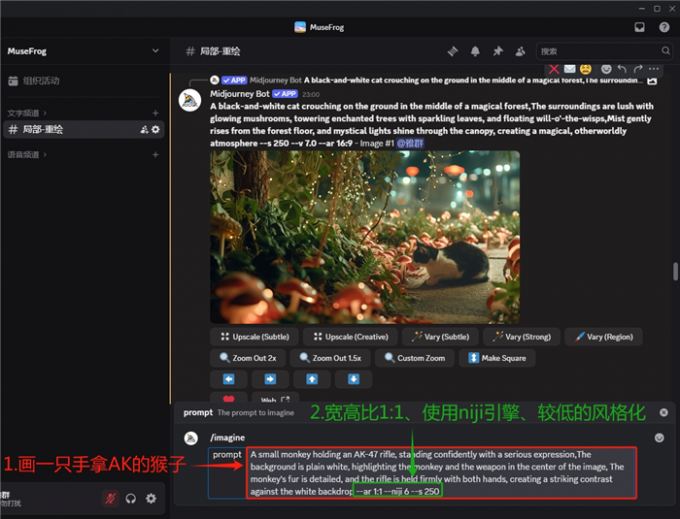Open the generated cat forest image
The image size is (680, 519).
365,237
